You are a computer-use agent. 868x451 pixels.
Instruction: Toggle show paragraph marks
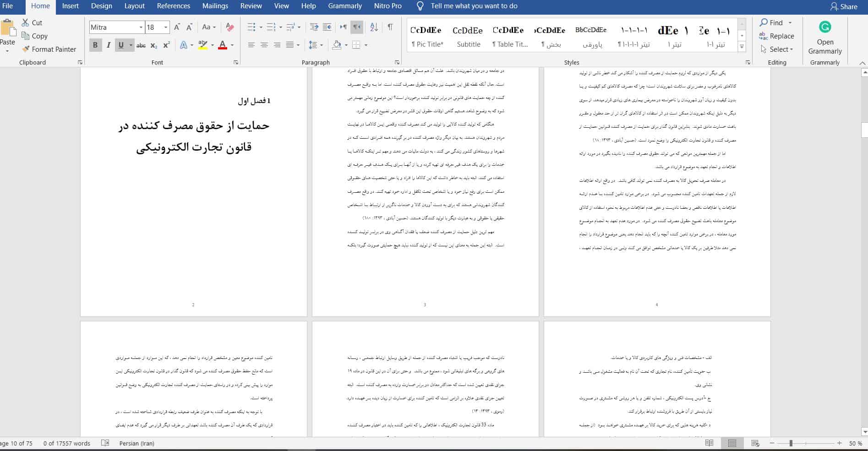390,27
